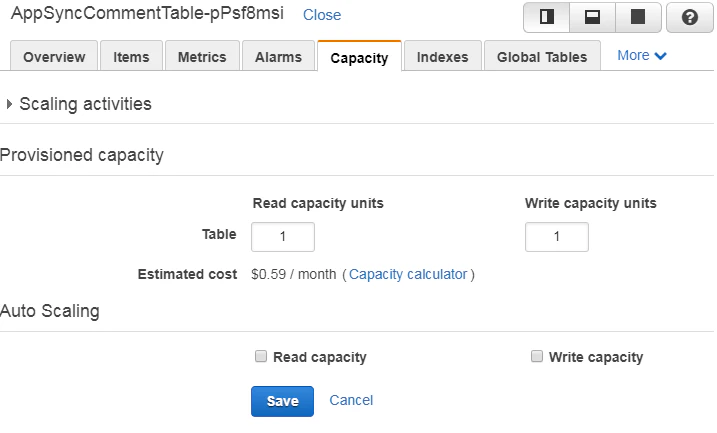Switch to side-by-side split panel layout

[x=546, y=17]
